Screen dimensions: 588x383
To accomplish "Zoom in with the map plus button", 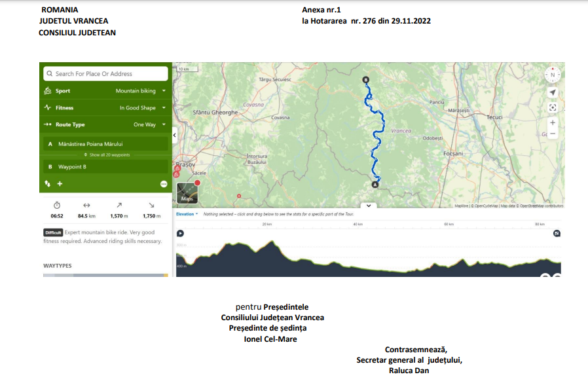I will coord(553,122).
